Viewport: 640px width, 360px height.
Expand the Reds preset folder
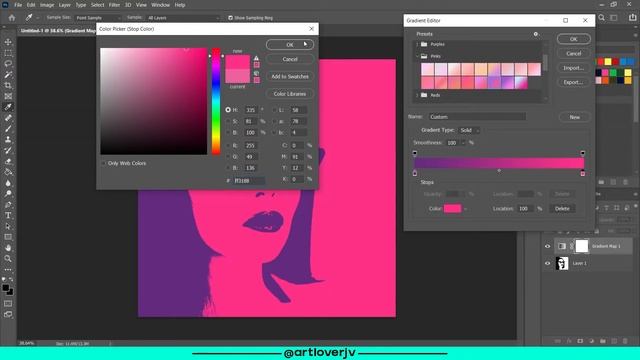pos(417,95)
